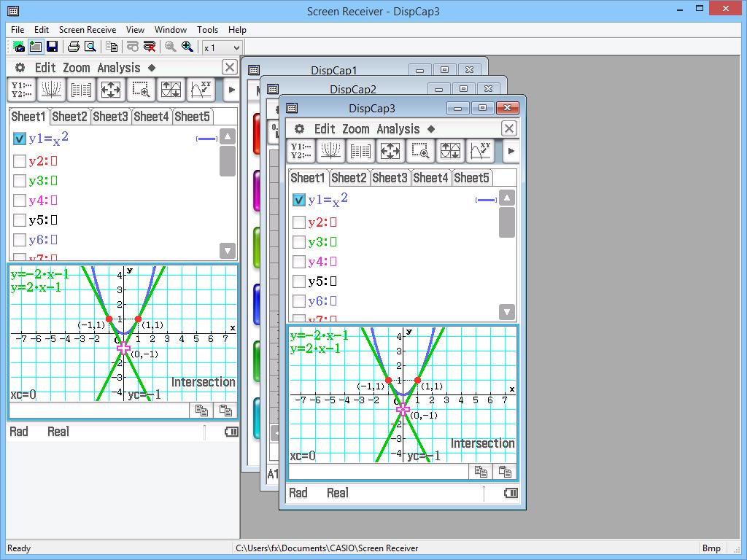Click the new capture window icon with green plus
747x560 pixels.
point(36,47)
